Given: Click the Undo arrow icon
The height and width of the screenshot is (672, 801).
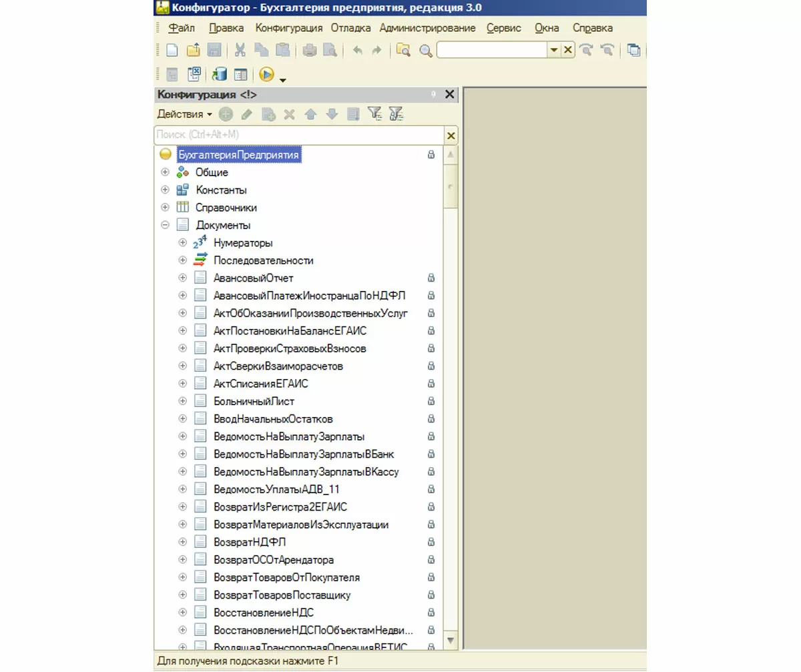Looking at the screenshot, I should tap(357, 50).
